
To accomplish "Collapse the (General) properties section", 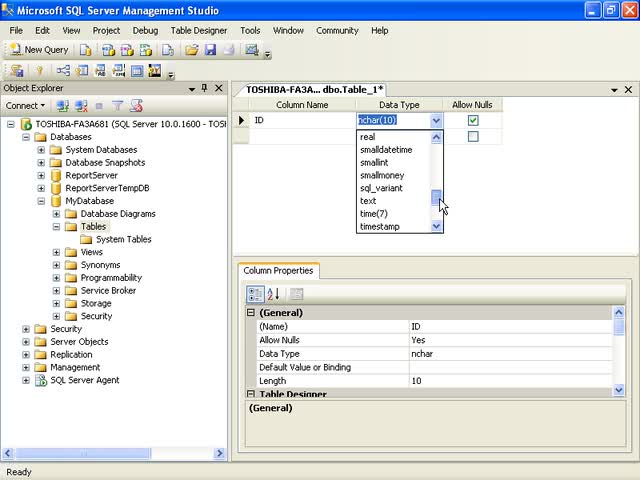I will point(251,313).
